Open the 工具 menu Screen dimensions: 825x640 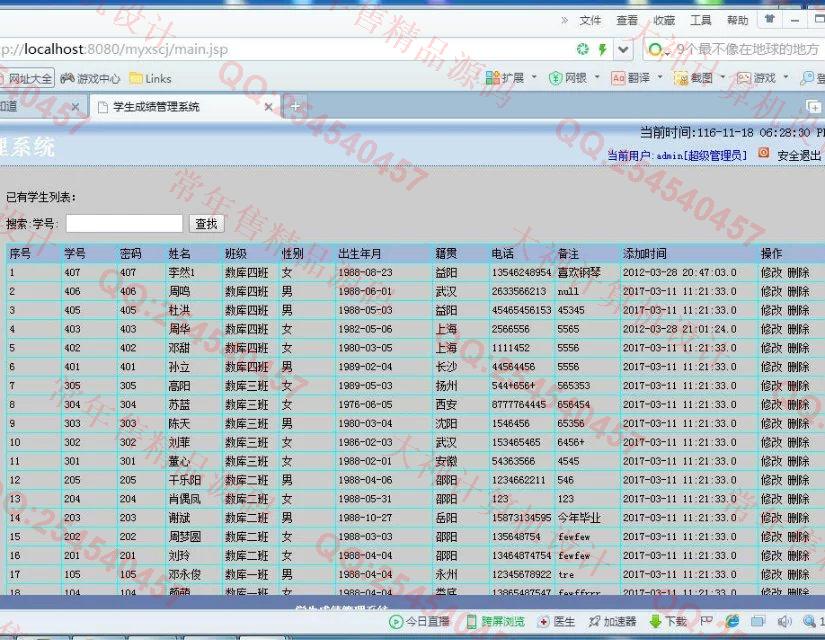tap(700, 21)
